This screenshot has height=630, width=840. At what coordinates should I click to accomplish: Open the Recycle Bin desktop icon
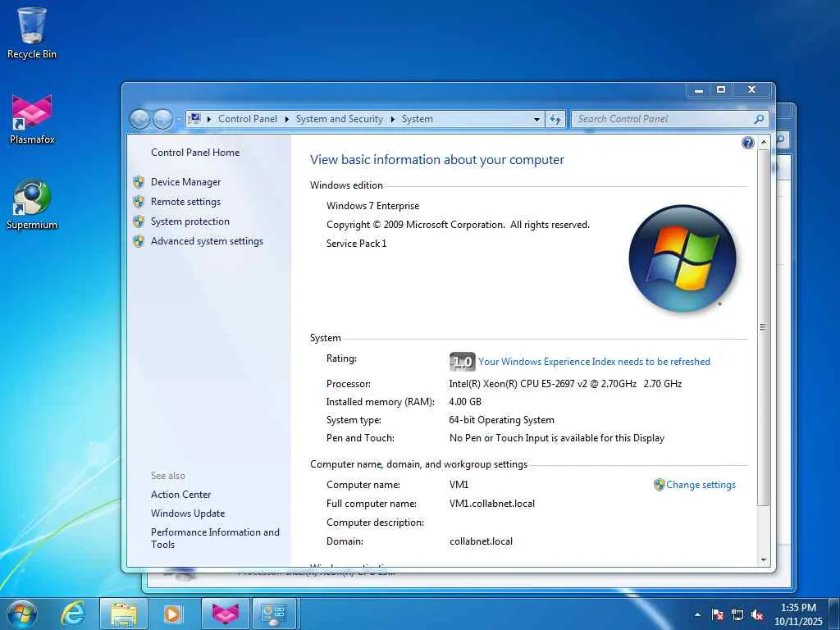click(x=32, y=32)
